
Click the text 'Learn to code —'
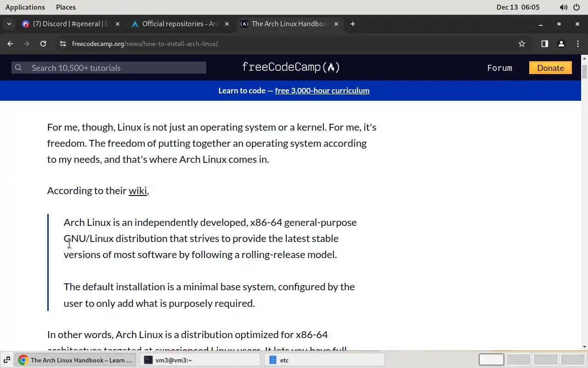coord(246,91)
